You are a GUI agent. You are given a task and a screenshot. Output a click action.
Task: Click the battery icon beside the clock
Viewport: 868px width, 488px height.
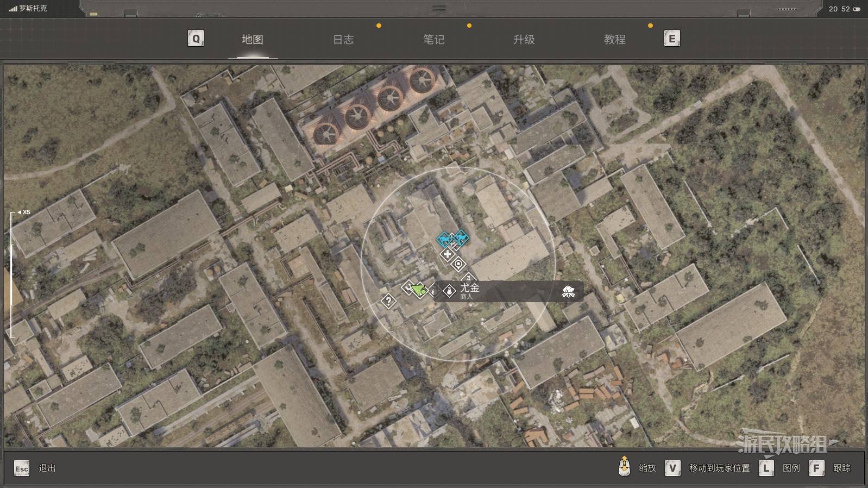pos(857,9)
